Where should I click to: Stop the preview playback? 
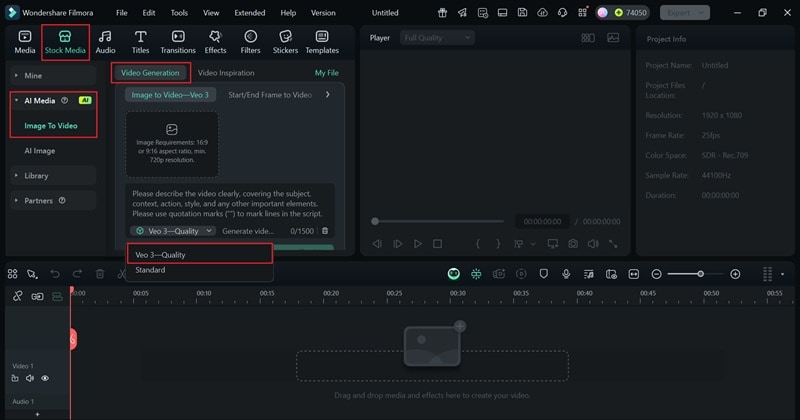(437, 244)
